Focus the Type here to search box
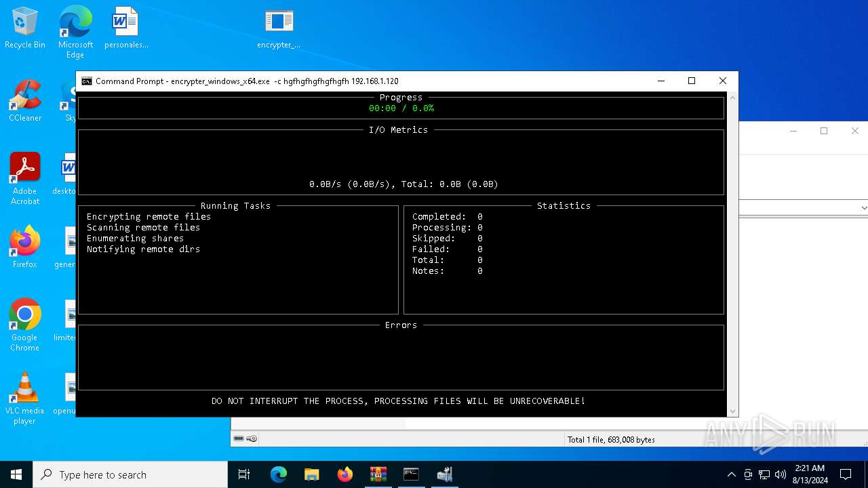The height and width of the screenshot is (488, 868). point(130,474)
